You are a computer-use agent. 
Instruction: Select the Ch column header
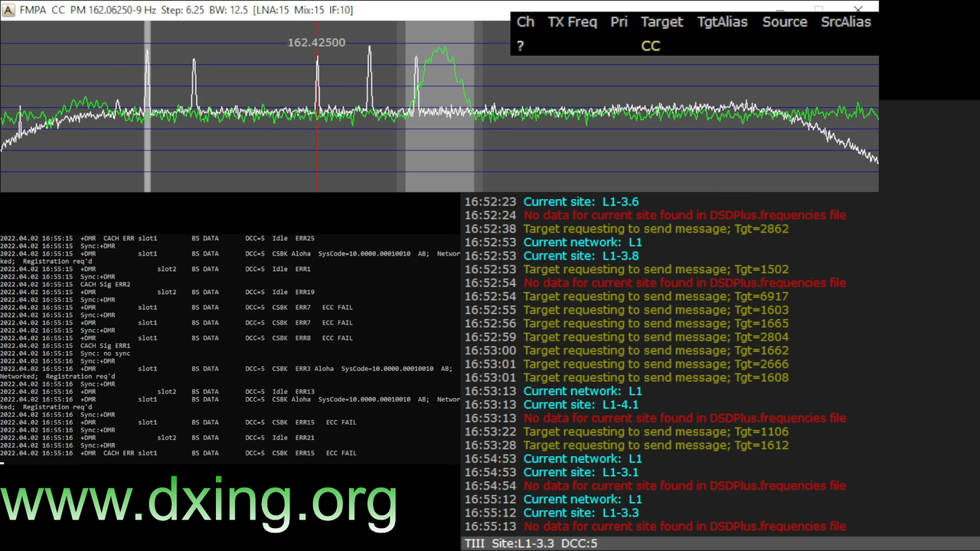(525, 22)
